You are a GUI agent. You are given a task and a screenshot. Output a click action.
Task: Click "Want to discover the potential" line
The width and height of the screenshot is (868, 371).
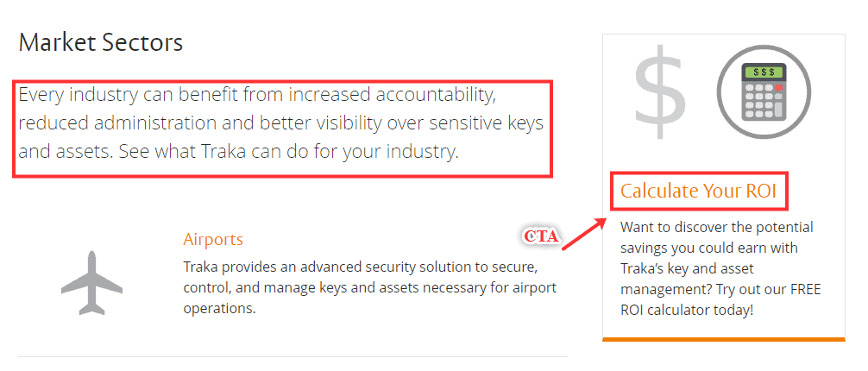(x=716, y=228)
